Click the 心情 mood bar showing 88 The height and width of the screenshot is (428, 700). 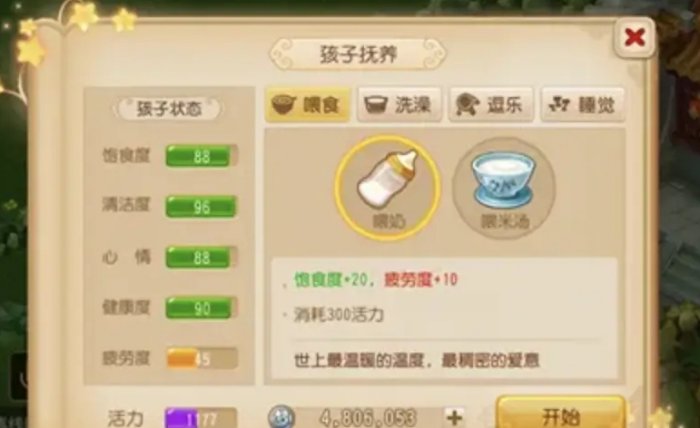[x=202, y=257]
